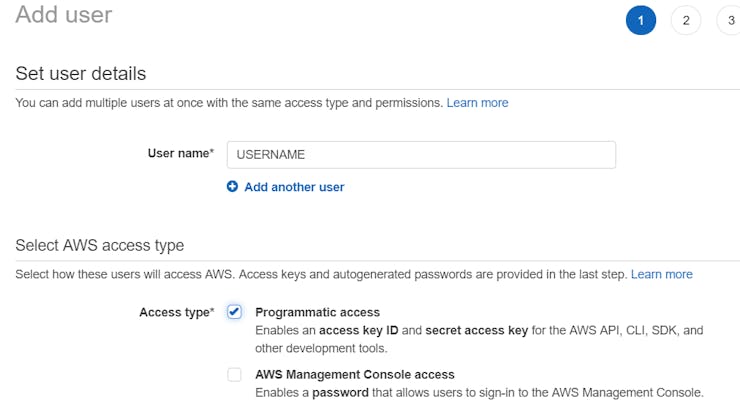Click the Add another user link
Viewport: 740px width, 412px height.
(294, 187)
